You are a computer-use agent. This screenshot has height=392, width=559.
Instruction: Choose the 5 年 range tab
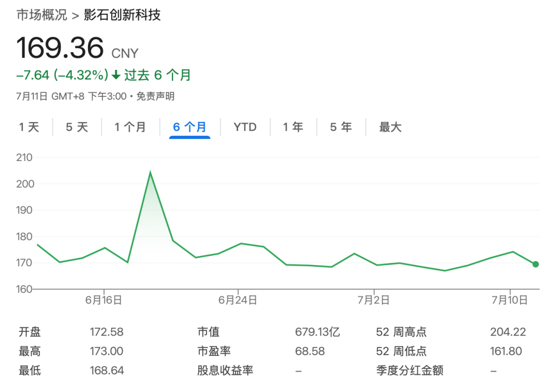click(341, 127)
